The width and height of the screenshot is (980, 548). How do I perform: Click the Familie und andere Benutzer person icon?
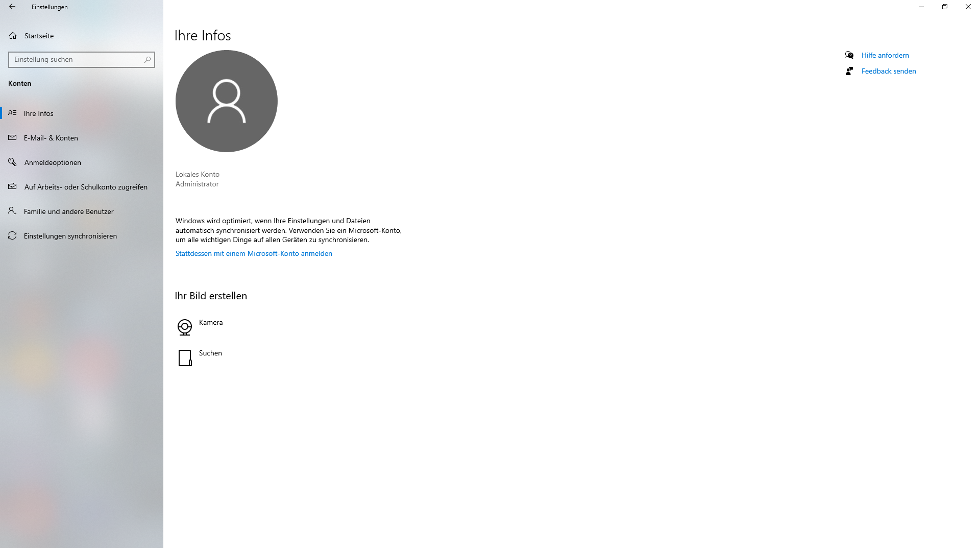12,211
